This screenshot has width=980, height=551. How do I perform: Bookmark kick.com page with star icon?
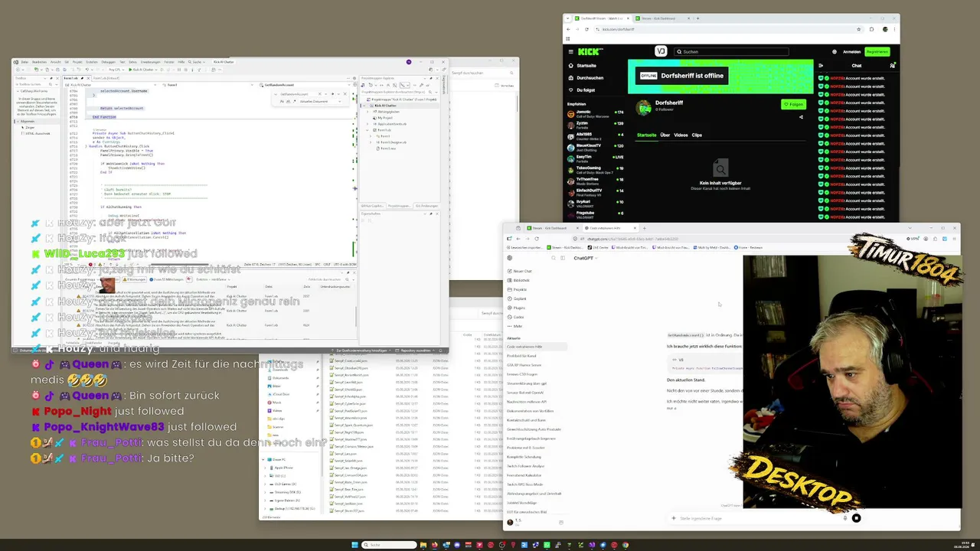click(859, 29)
